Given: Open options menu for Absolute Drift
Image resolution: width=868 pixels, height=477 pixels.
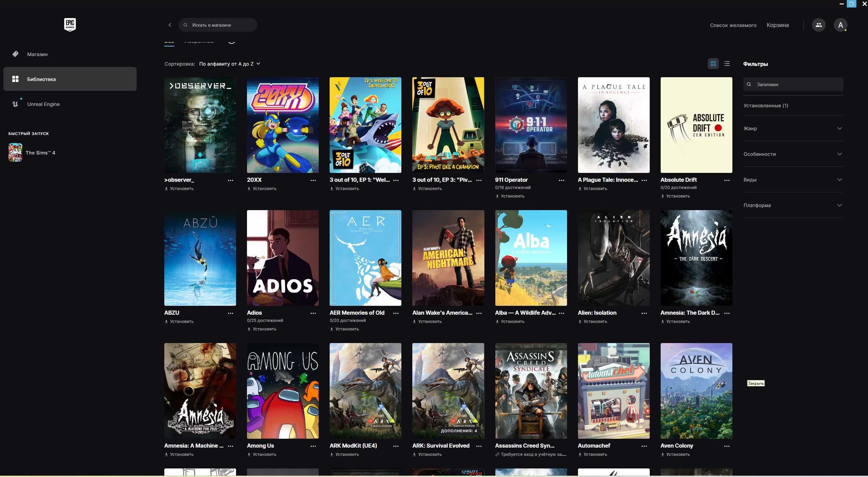Looking at the screenshot, I should point(727,180).
